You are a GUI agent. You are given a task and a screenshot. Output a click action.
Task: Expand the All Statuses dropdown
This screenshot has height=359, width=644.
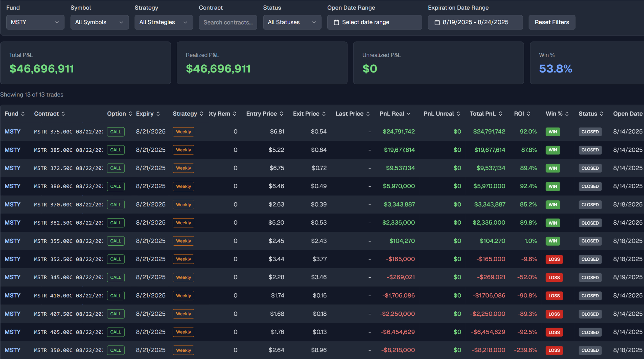(x=292, y=22)
